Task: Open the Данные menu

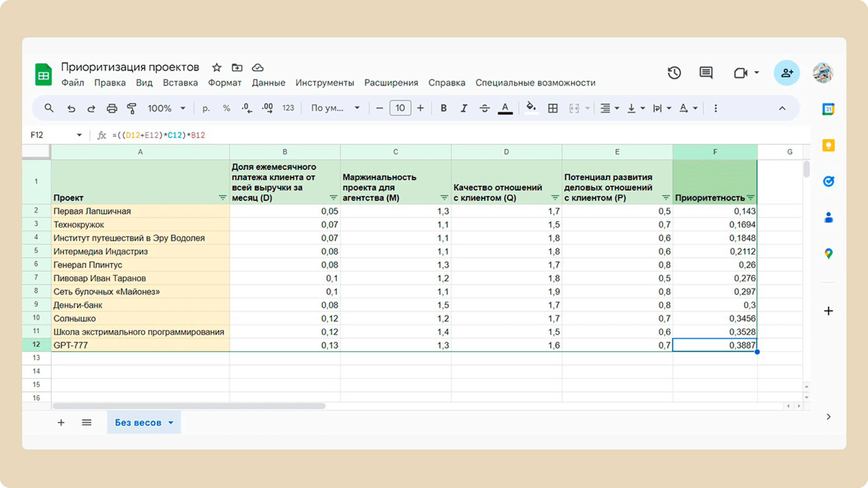Action: coord(269,82)
